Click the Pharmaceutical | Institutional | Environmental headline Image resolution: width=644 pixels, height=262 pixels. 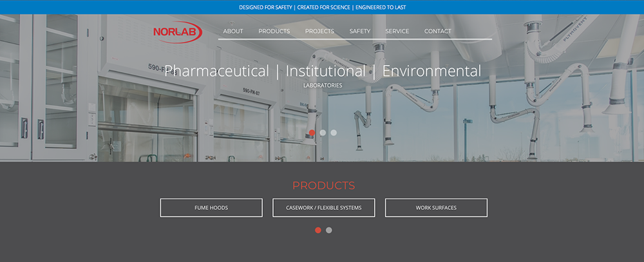[x=322, y=71]
